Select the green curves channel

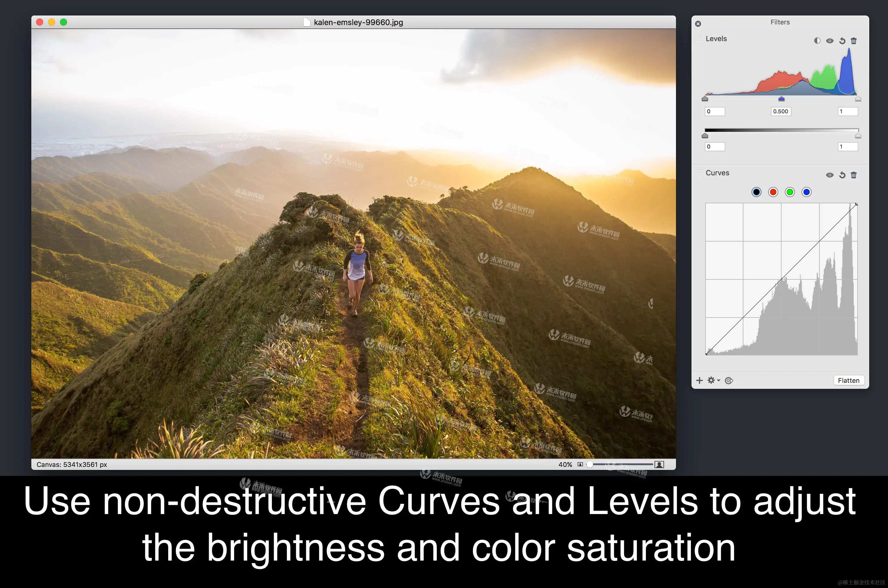[790, 192]
